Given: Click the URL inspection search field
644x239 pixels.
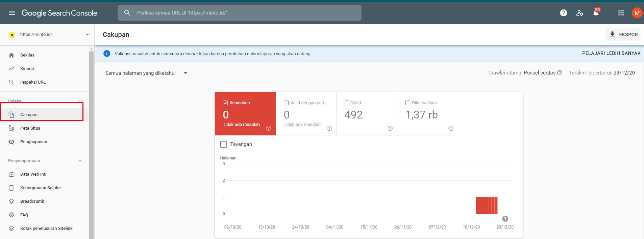Looking at the screenshot, I should [240, 13].
